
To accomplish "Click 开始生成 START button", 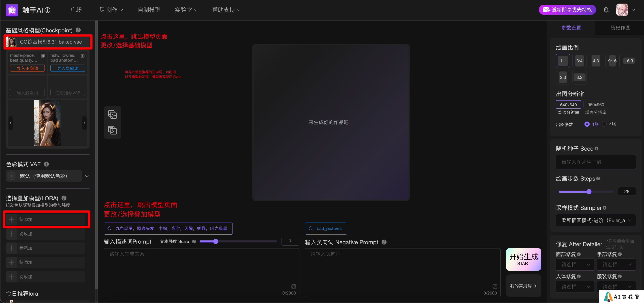I will pos(523,259).
